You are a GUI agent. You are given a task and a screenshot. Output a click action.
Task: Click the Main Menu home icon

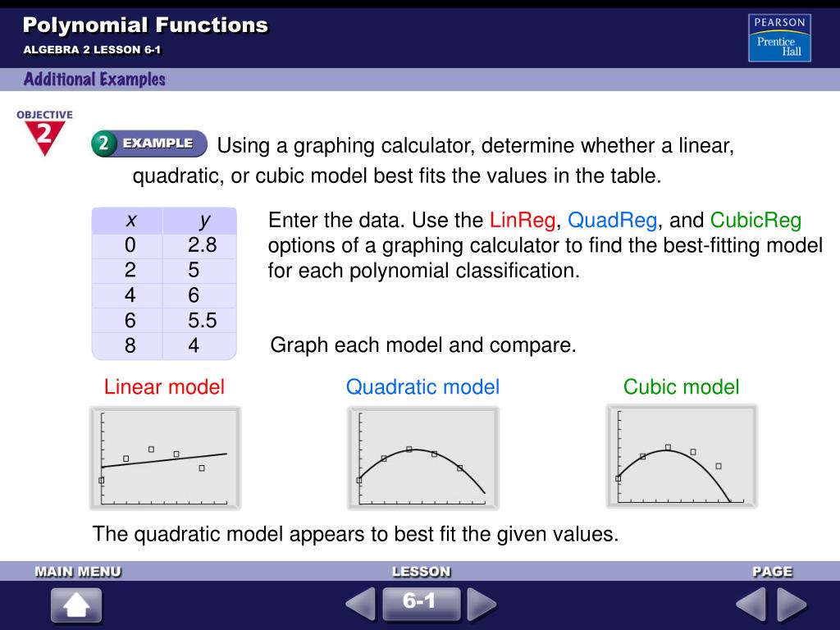[x=76, y=605]
